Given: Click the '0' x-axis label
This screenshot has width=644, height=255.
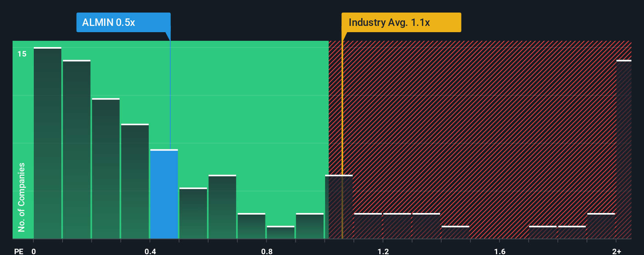Looking at the screenshot, I should [34, 251].
